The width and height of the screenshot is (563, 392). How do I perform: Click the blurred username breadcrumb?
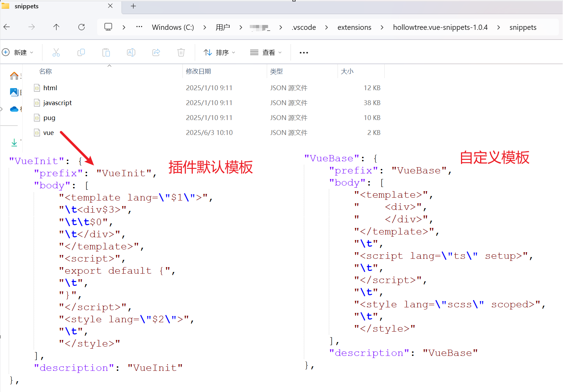260,27
